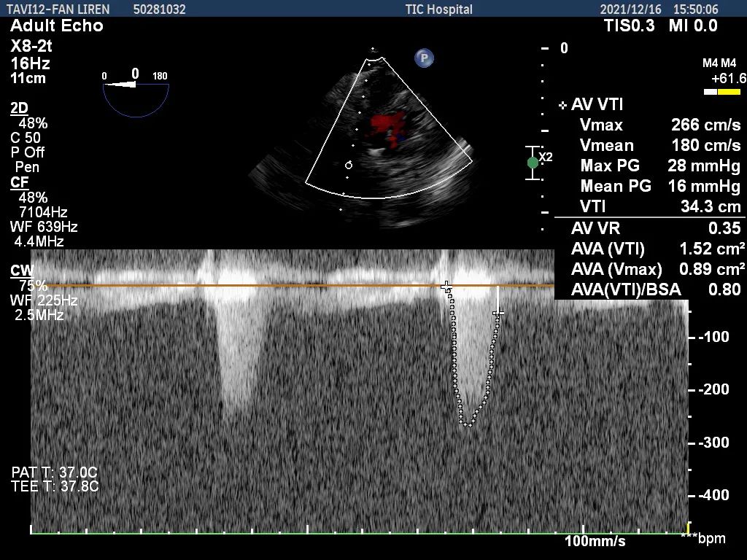Click the yellow color scale bar under +61.6
Viewport: 747px width, 560px height.
click(729, 93)
